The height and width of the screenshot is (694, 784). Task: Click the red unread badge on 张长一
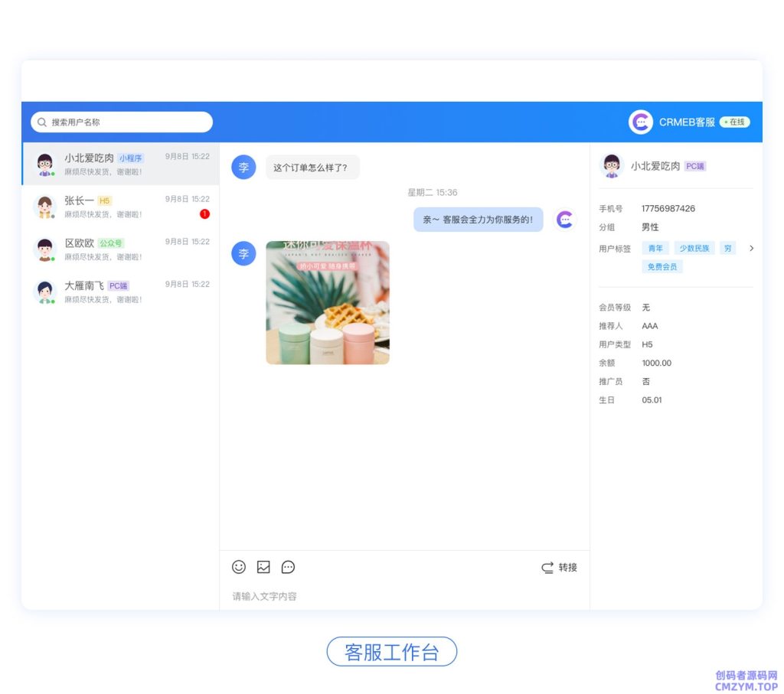point(204,214)
